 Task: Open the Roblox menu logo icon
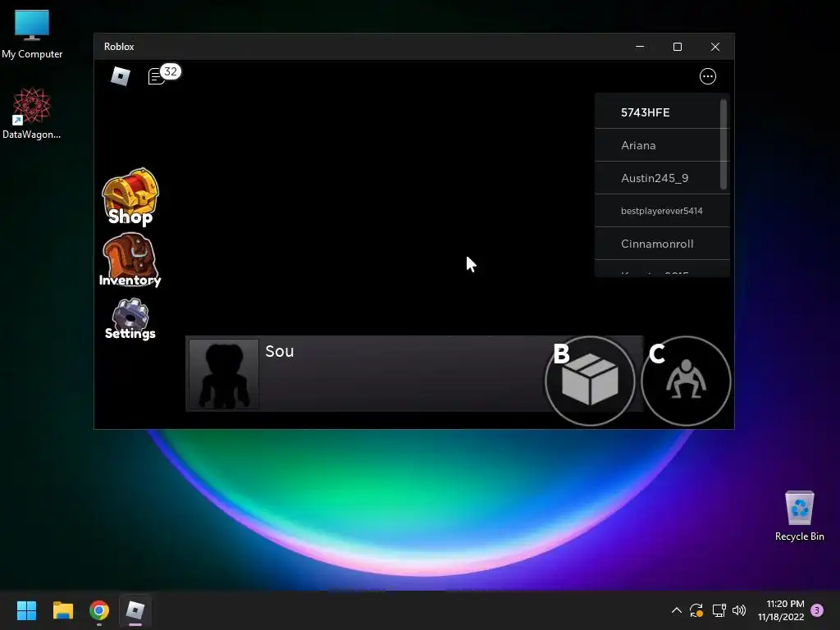tap(120, 76)
